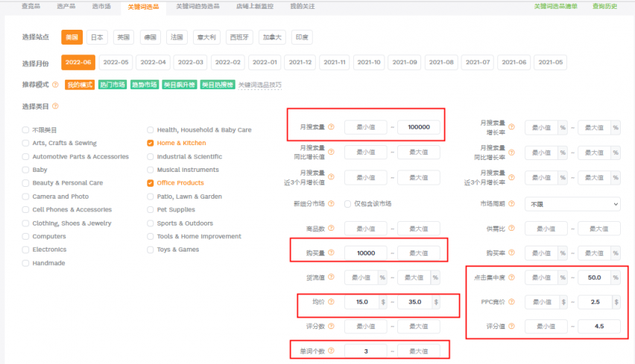Enable Pet Supplies category checkbox

click(151, 209)
